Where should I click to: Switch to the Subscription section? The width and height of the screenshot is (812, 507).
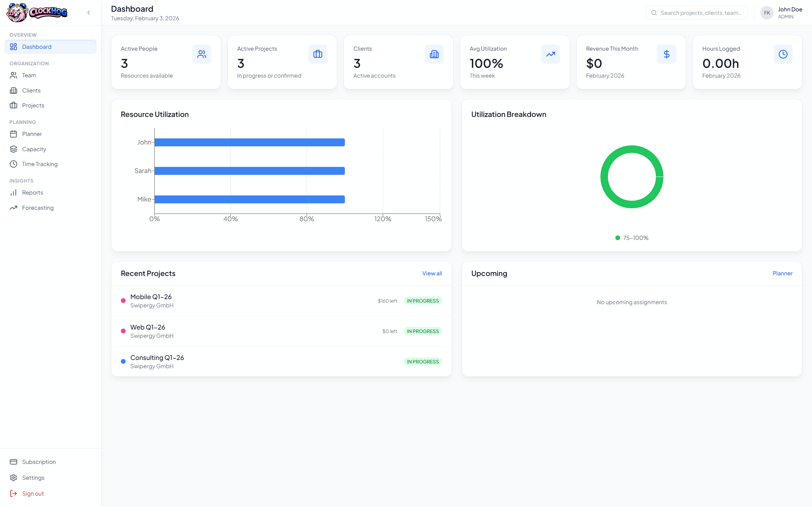39,462
